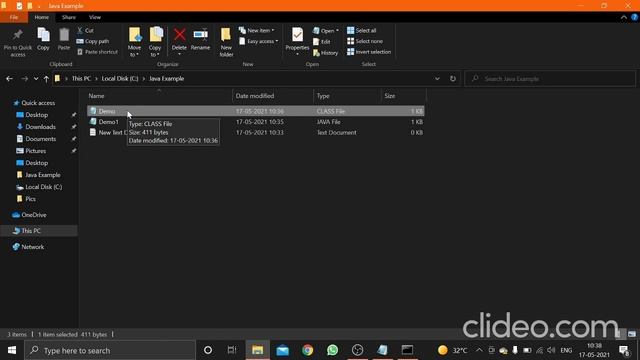The image size is (640, 360).
Task: Cut the selected file
Action: click(86, 31)
